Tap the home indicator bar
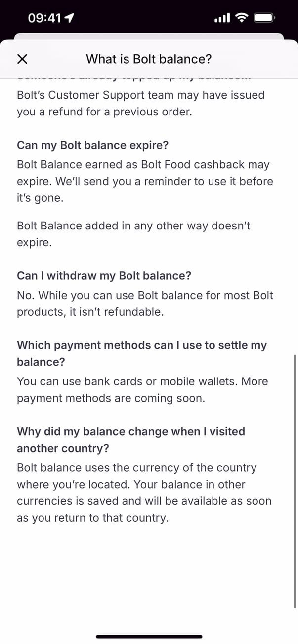 149,637
